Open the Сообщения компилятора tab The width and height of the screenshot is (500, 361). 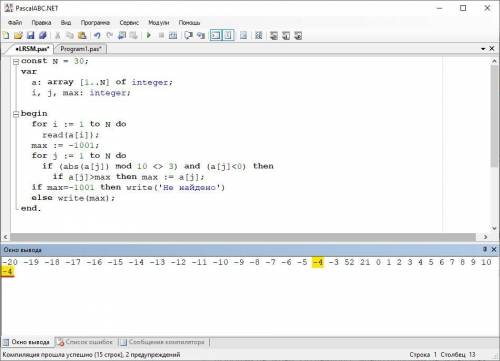(164, 342)
